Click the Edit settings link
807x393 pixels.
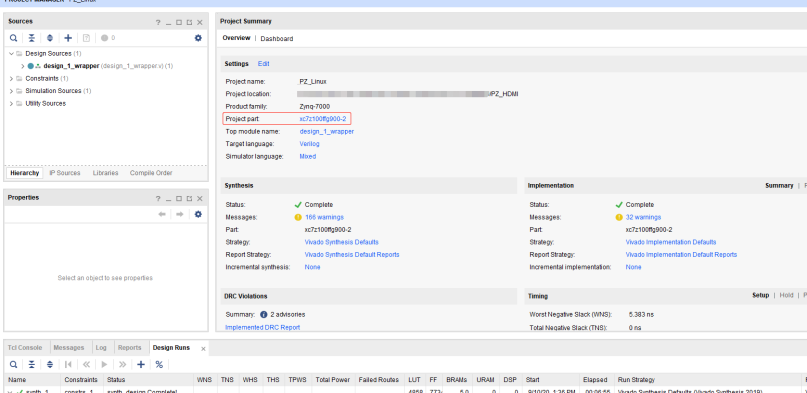tap(264, 64)
